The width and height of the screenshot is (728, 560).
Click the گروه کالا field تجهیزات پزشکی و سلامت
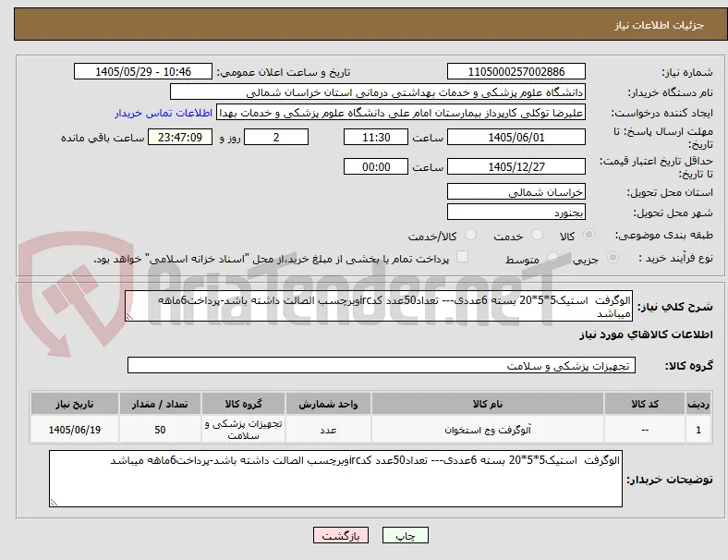coord(382,365)
